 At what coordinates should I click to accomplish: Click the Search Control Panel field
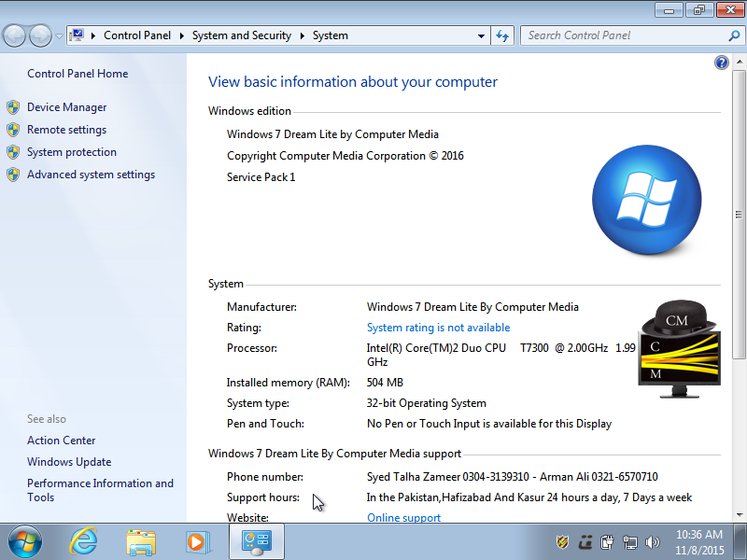624,35
